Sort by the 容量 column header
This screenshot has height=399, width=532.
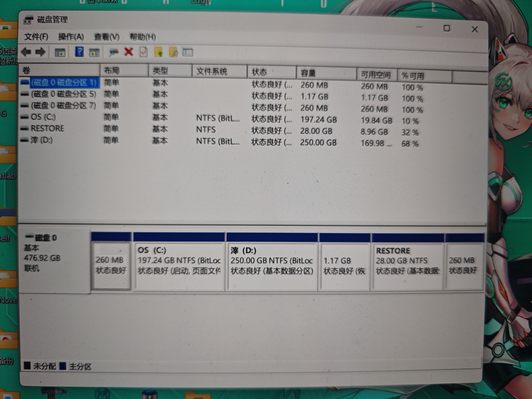click(308, 73)
